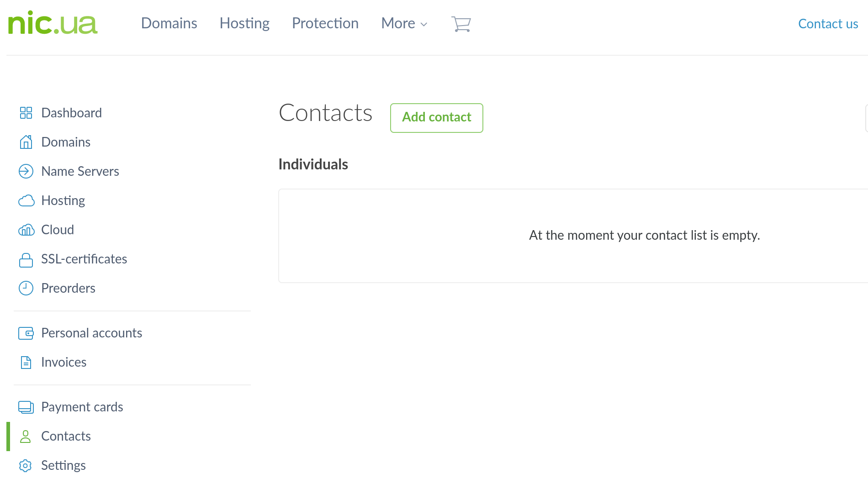Click the SSL-certificates padlock icon
The height and width of the screenshot is (484, 868).
(26, 259)
